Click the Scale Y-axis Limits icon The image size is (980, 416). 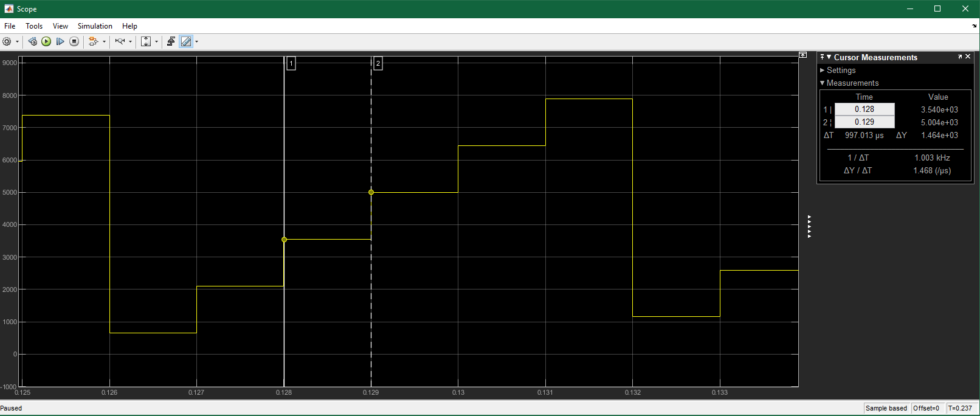point(146,41)
